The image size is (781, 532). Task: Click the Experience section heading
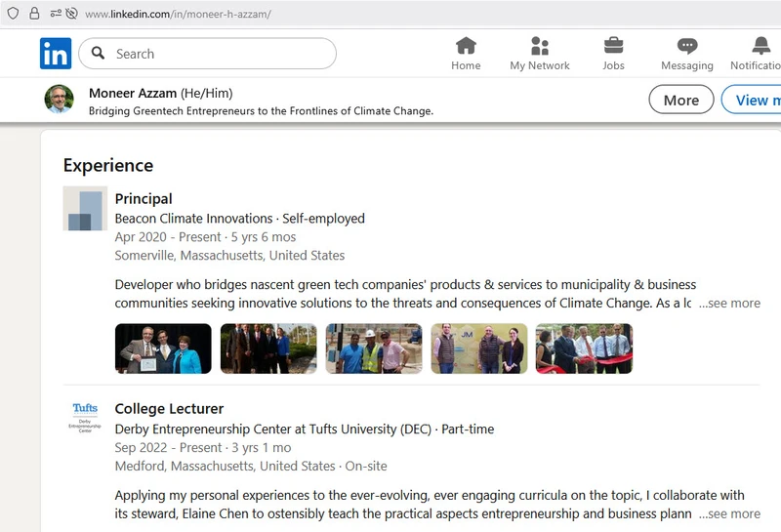[x=108, y=165]
